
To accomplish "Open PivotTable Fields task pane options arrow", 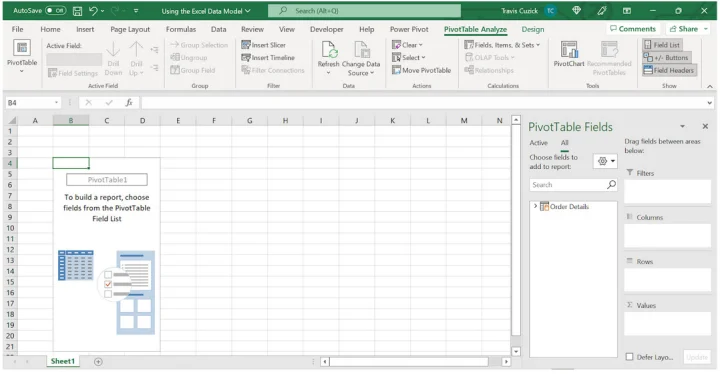I will click(682, 126).
